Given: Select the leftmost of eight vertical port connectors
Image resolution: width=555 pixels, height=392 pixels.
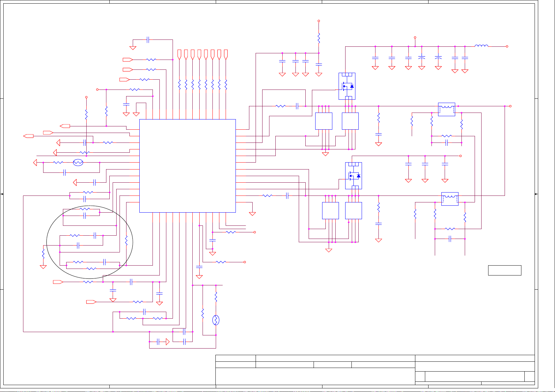Looking at the screenshot, I should [x=179, y=54].
